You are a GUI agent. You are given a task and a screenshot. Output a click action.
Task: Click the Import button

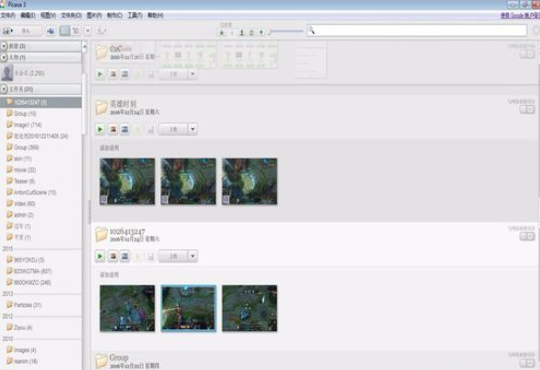pyautogui.click(x=22, y=31)
